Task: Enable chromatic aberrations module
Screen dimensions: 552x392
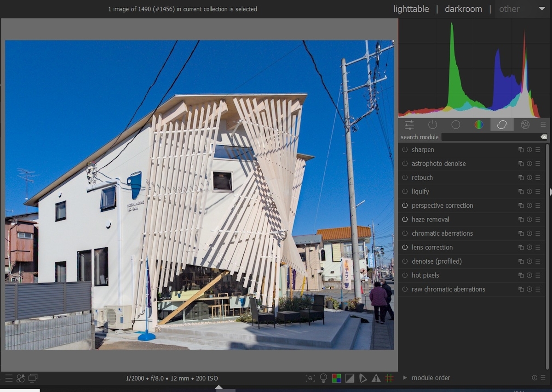Action: click(405, 233)
